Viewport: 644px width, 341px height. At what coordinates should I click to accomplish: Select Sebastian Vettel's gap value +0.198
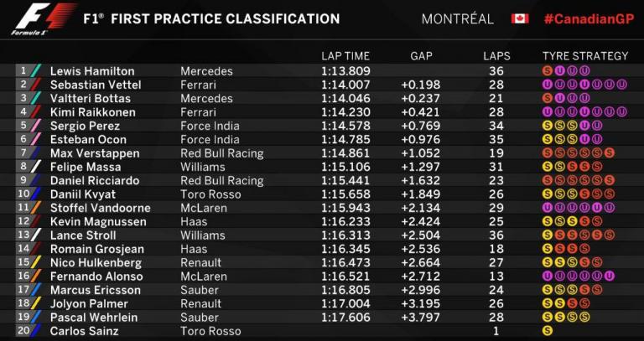pyautogui.click(x=421, y=85)
